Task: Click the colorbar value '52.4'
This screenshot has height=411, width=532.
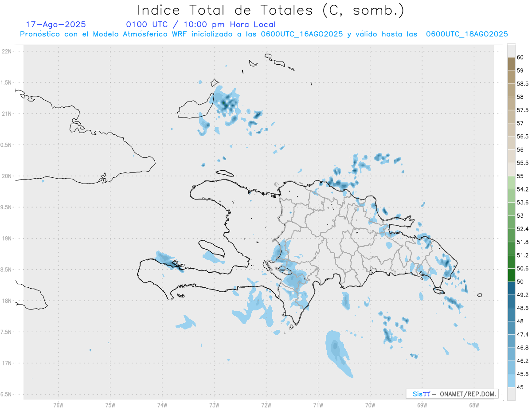Action: (x=523, y=229)
